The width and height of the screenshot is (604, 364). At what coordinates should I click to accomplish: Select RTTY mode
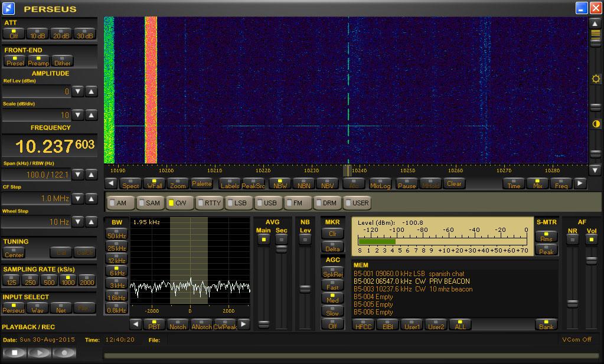[210, 203]
